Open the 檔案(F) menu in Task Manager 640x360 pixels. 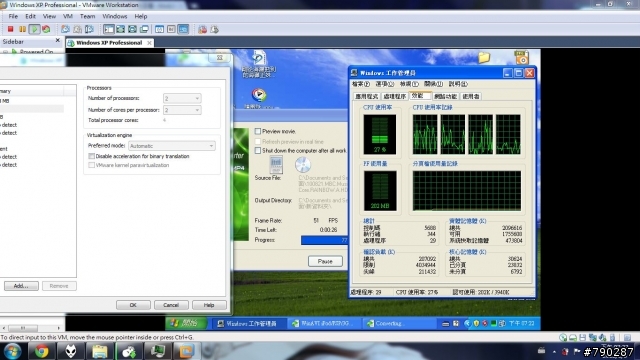pos(361,84)
